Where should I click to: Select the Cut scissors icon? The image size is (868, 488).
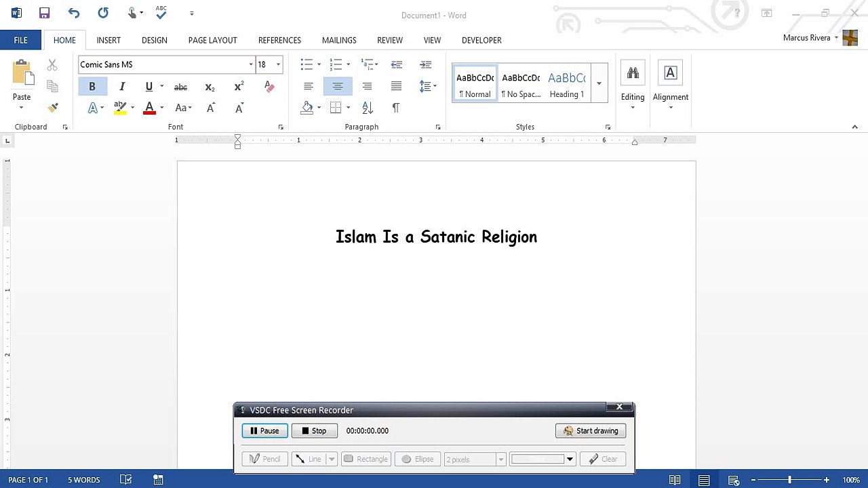[x=52, y=65]
